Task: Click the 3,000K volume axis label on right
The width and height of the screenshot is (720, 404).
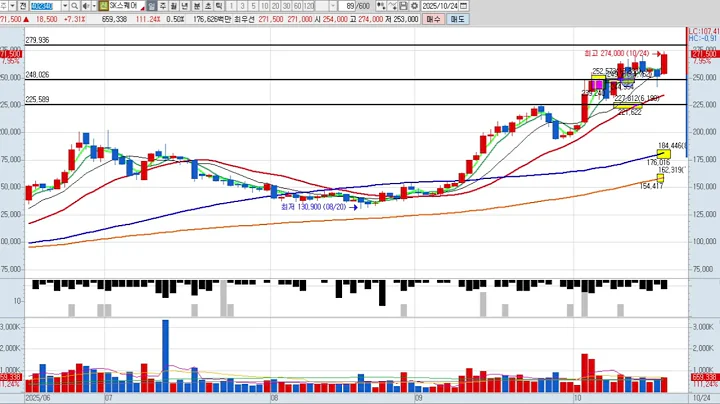Action: pos(703,327)
